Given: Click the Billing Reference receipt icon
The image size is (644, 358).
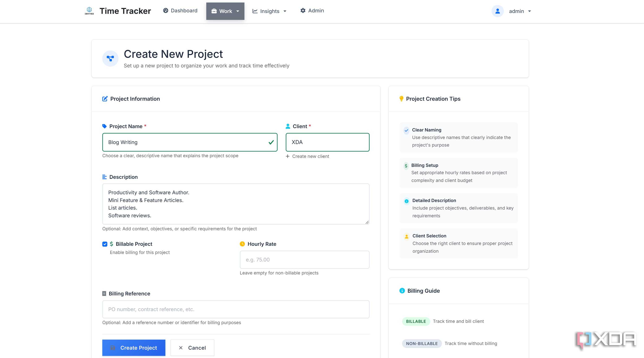Looking at the screenshot, I should [x=104, y=293].
